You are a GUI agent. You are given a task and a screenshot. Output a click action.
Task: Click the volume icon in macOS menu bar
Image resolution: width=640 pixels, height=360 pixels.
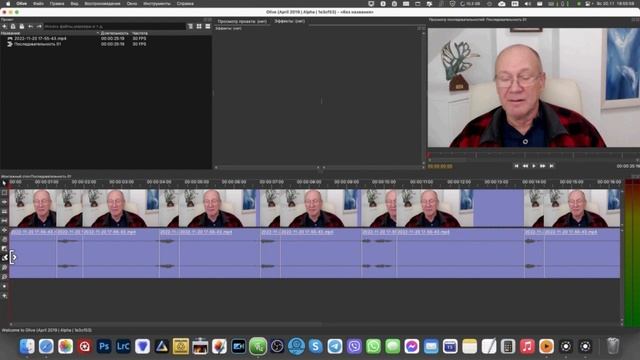click(527, 4)
